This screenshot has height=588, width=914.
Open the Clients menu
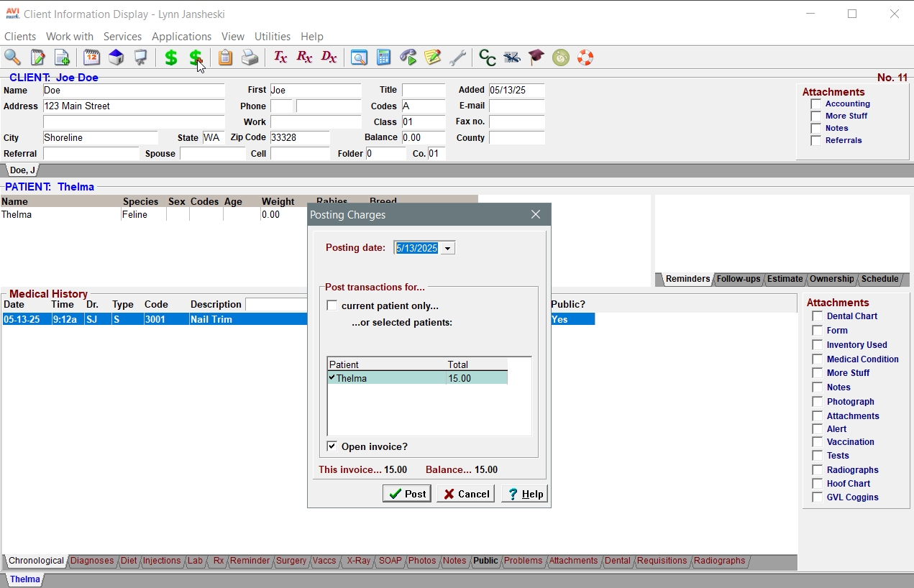[20, 36]
